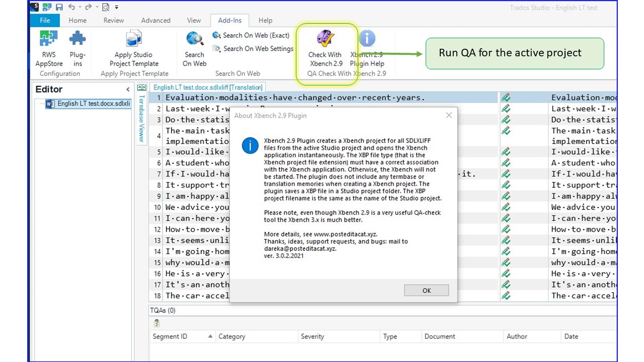Open the File menu tab
The image size is (644, 362).
tap(45, 20)
